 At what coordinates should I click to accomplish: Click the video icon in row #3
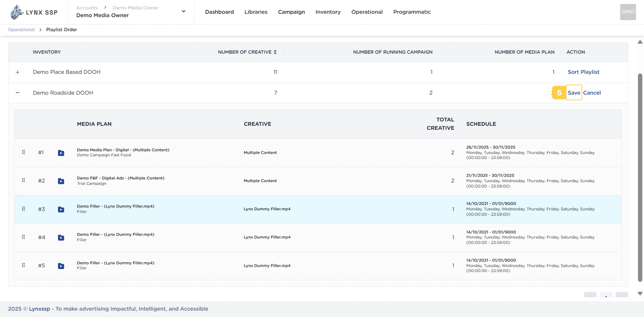click(61, 210)
